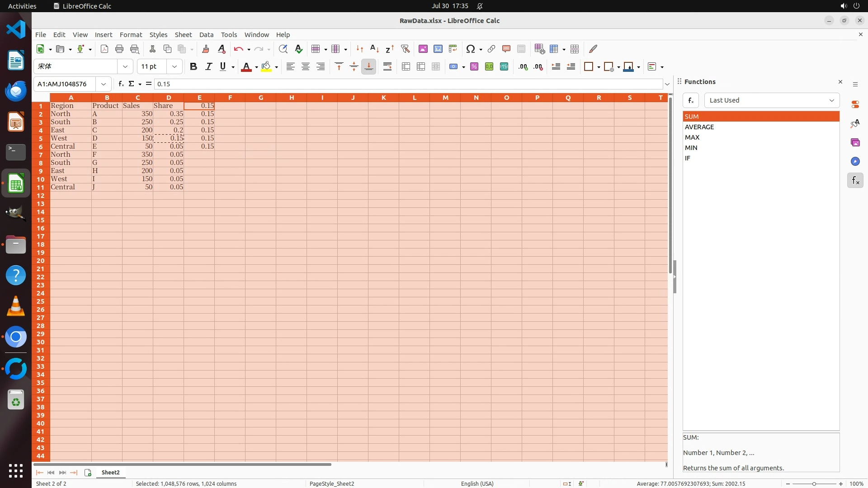Click the AutoFilter toolbar icon
This screenshot has height=488, width=868.
tap(405, 49)
